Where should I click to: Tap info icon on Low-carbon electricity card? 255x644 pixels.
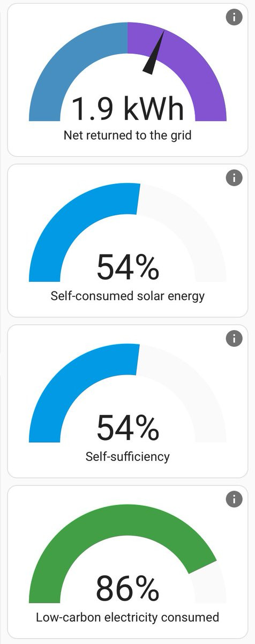pos(234,499)
